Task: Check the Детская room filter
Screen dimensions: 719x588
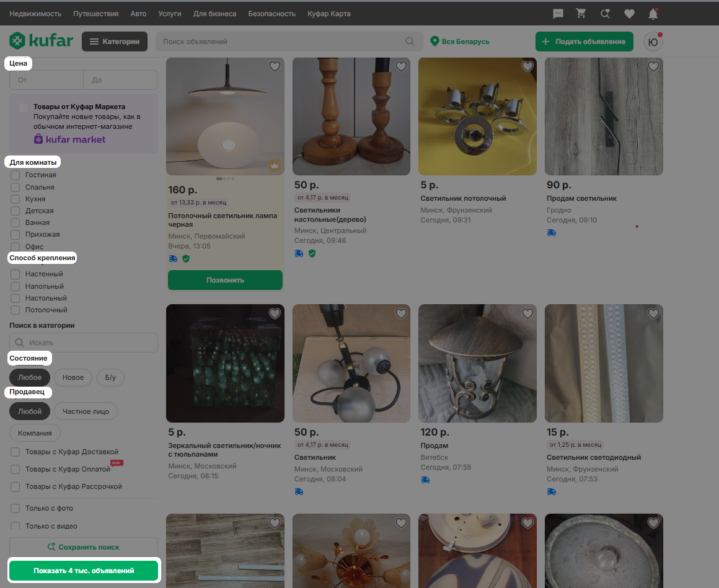Action: (15, 211)
